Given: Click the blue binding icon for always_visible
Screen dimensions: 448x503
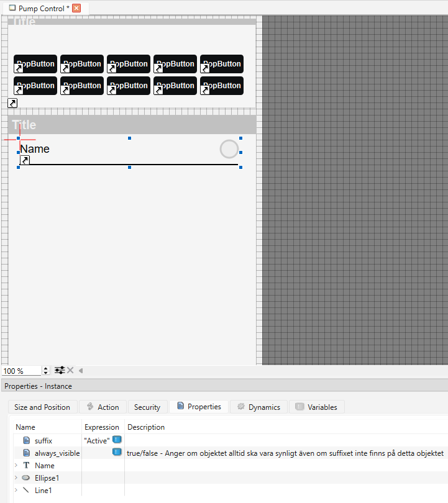Looking at the screenshot, I should coord(117,453).
